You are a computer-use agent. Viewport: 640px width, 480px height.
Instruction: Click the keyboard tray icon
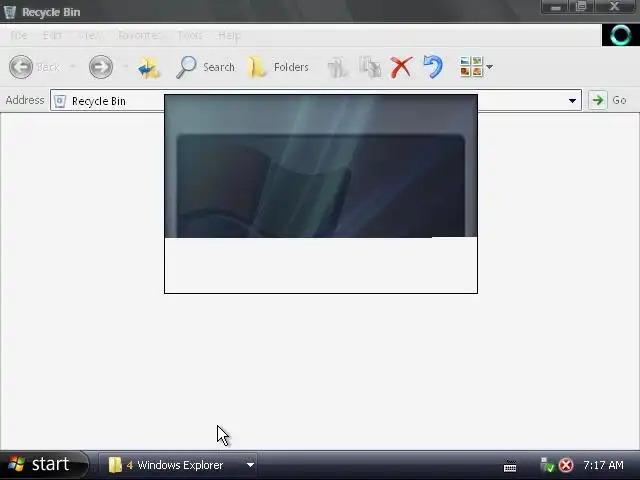tap(510, 466)
